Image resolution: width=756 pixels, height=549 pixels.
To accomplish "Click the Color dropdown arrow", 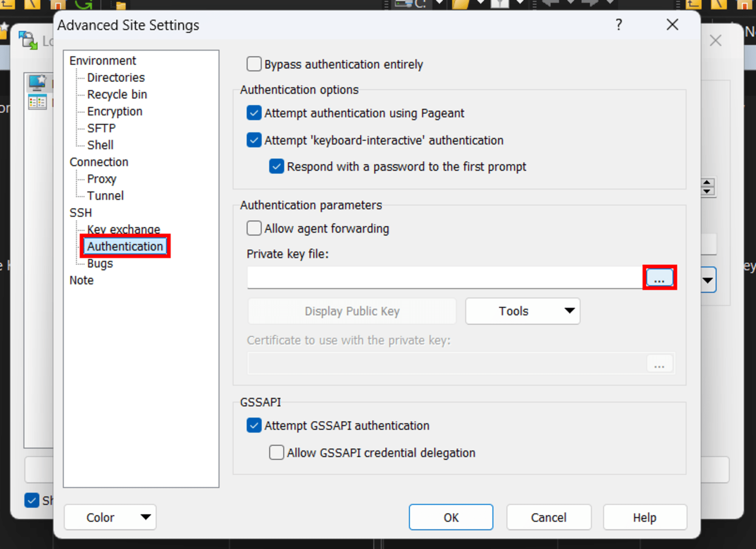I will pyautogui.click(x=130, y=517).
